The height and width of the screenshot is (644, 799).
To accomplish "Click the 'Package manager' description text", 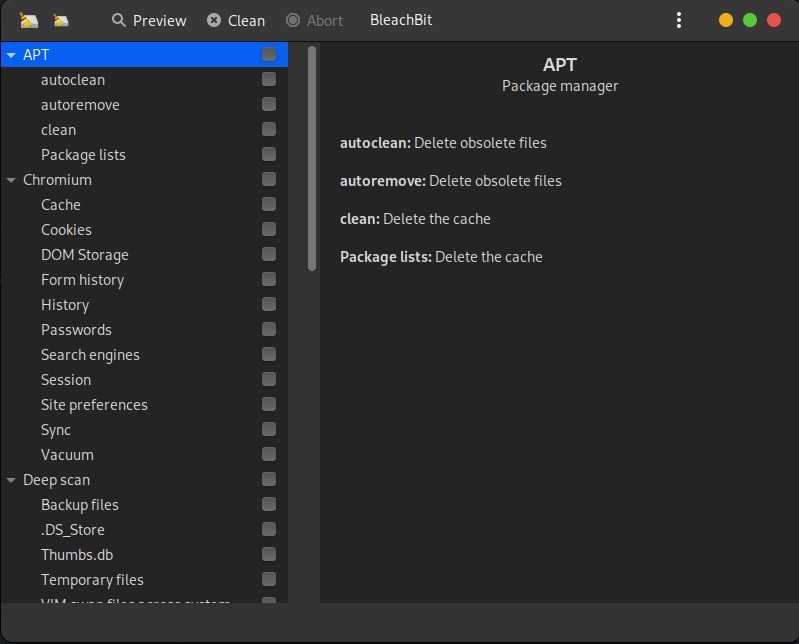I will point(560,86).
